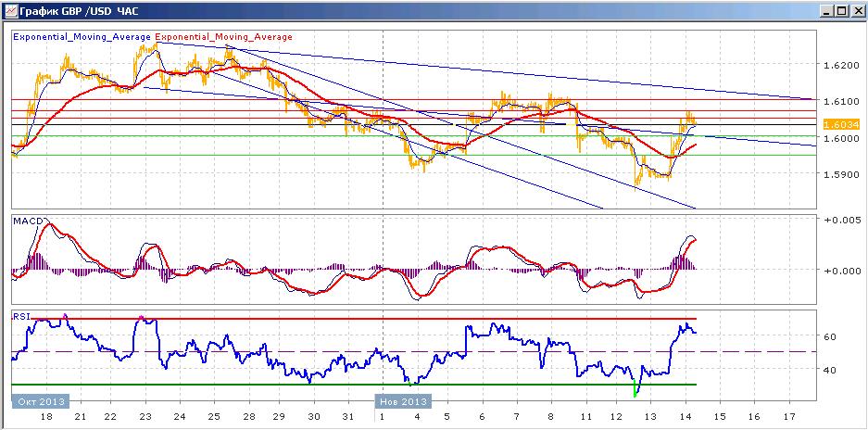Image resolution: width=868 pixels, height=430 pixels.
Task: Click date 4 on the time axis
Action: click(416, 417)
